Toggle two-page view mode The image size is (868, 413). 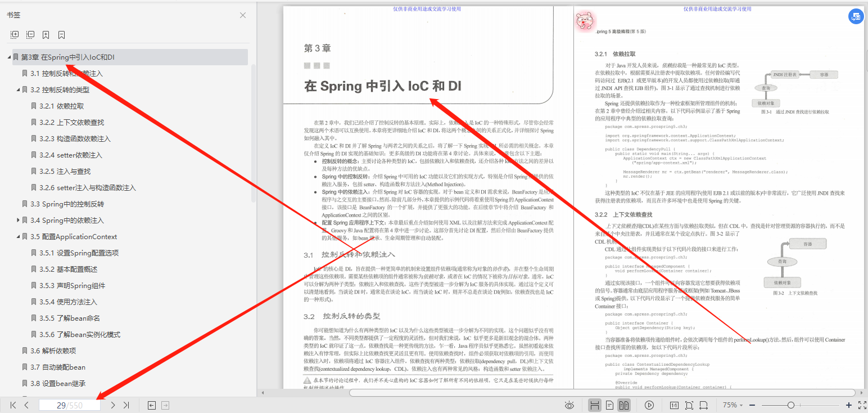624,405
